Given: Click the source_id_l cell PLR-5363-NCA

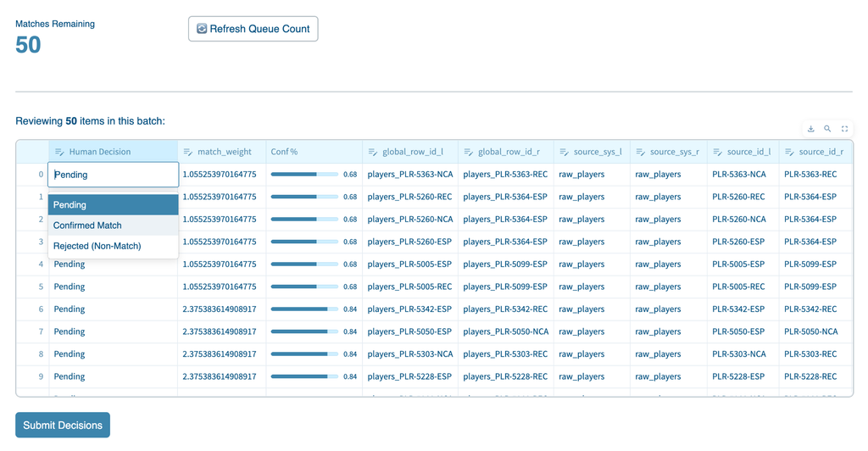Looking at the screenshot, I should [743, 175].
